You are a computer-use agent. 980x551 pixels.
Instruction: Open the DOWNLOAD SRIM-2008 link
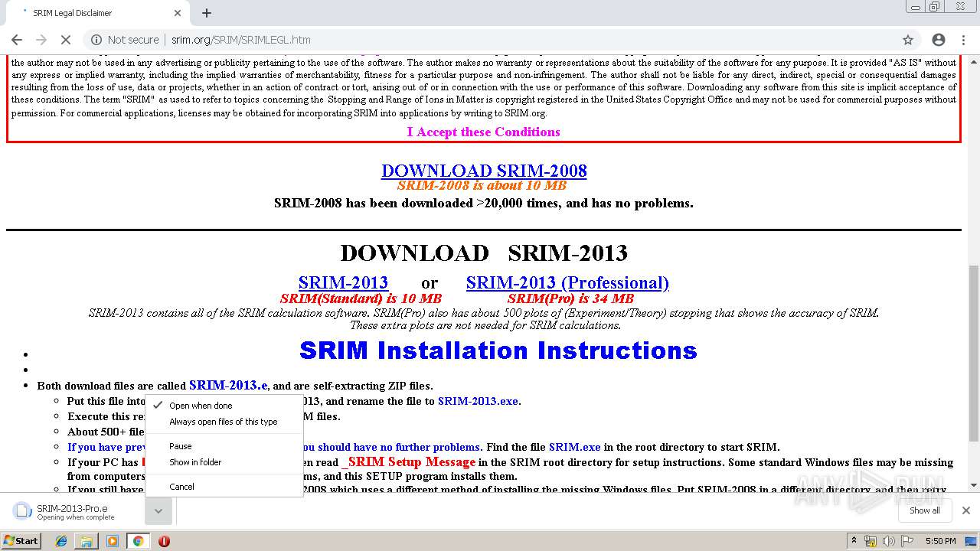[484, 170]
